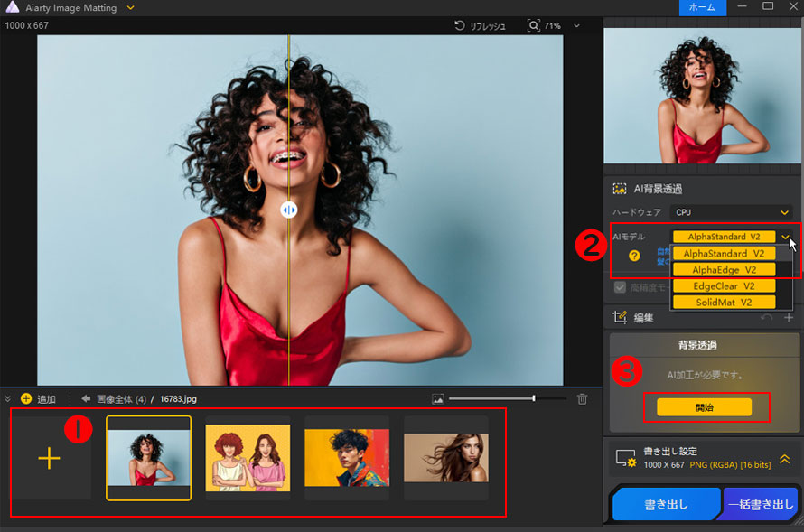Collapse the 書き出し設定 section chevron
Screen dimensions: 804x532
[x=787, y=461]
